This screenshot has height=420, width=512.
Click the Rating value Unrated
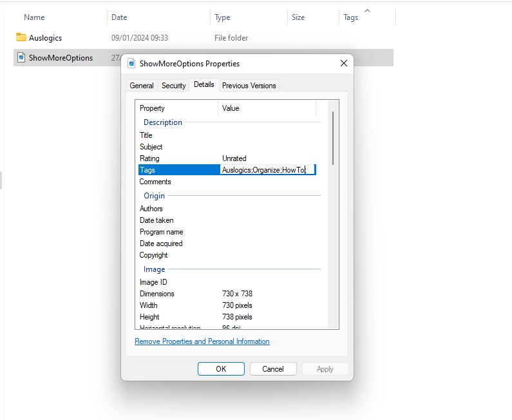coord(234,158)
